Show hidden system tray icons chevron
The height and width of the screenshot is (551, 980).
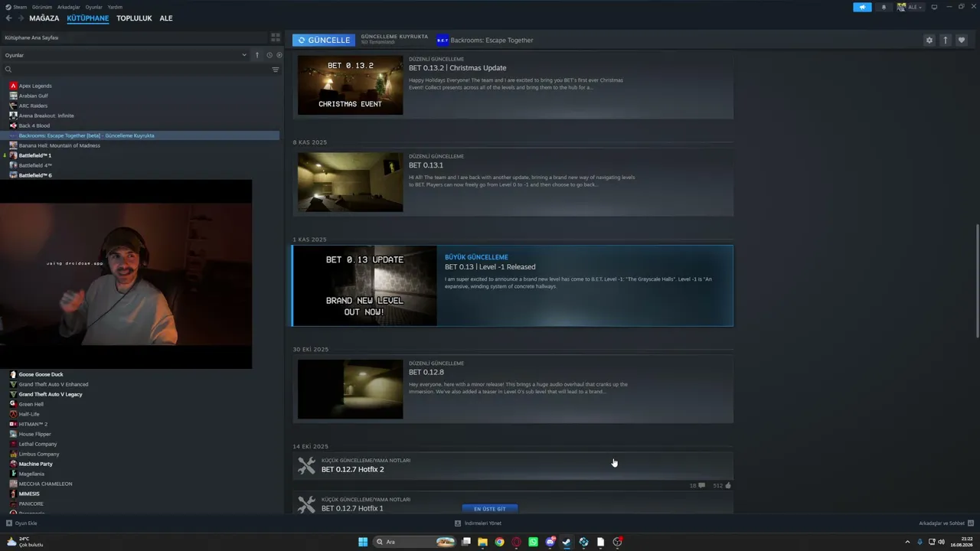pos(909,542)
